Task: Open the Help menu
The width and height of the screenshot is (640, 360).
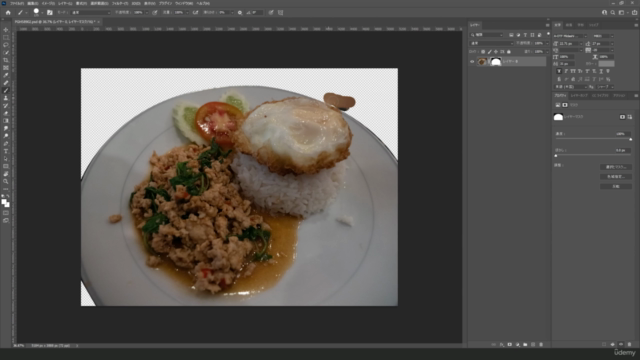Action: tap(203, 3)
